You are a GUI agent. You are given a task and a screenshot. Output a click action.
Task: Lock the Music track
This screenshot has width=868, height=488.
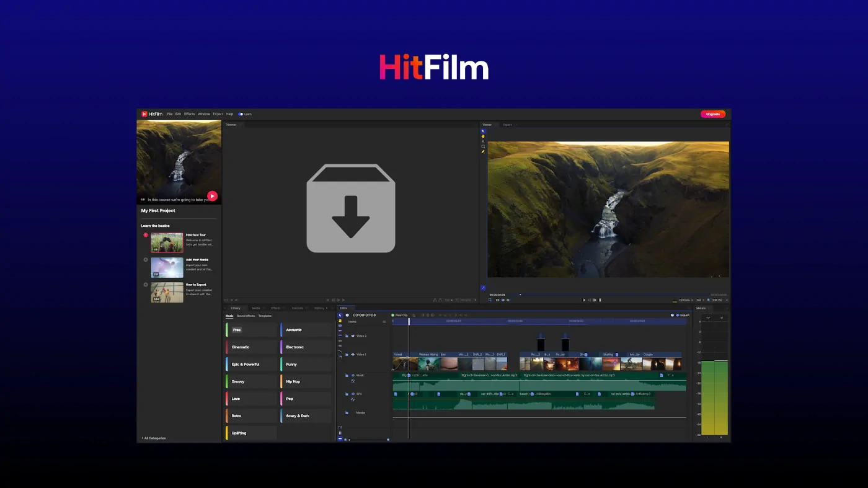(347, 375)
